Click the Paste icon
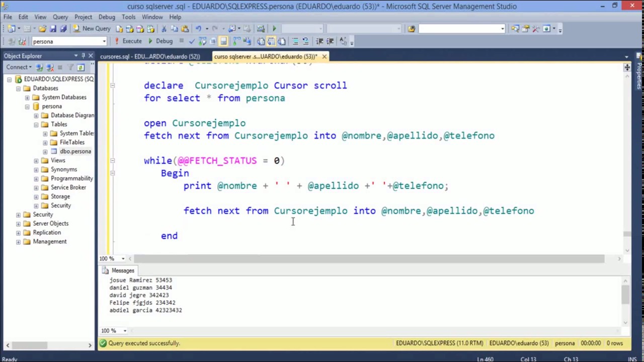 click(185, 29)
